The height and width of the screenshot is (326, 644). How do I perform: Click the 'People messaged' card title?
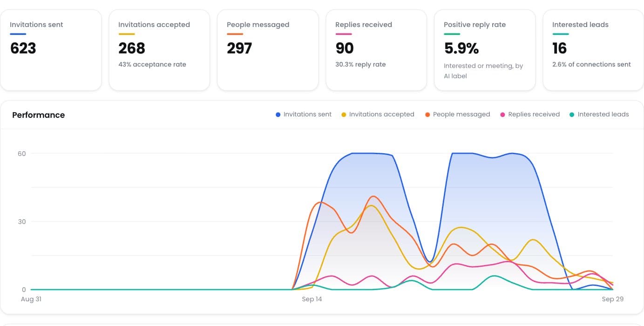[258, 25]
